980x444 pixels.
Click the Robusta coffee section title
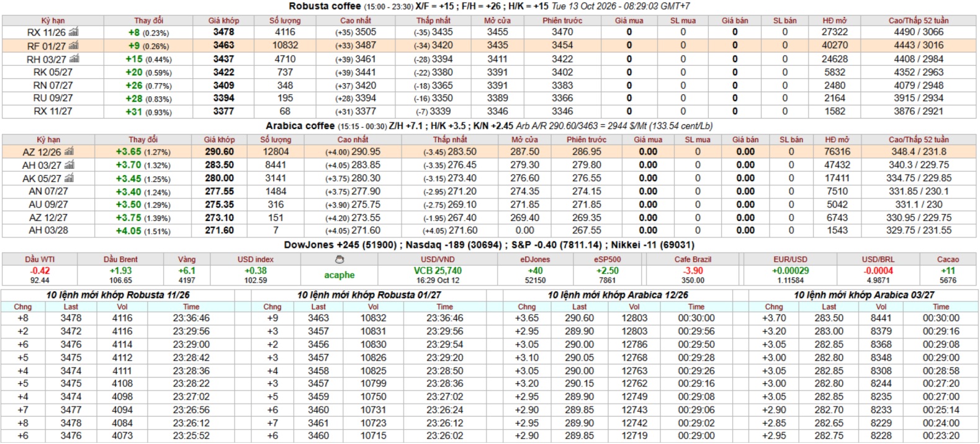[325, 6]
